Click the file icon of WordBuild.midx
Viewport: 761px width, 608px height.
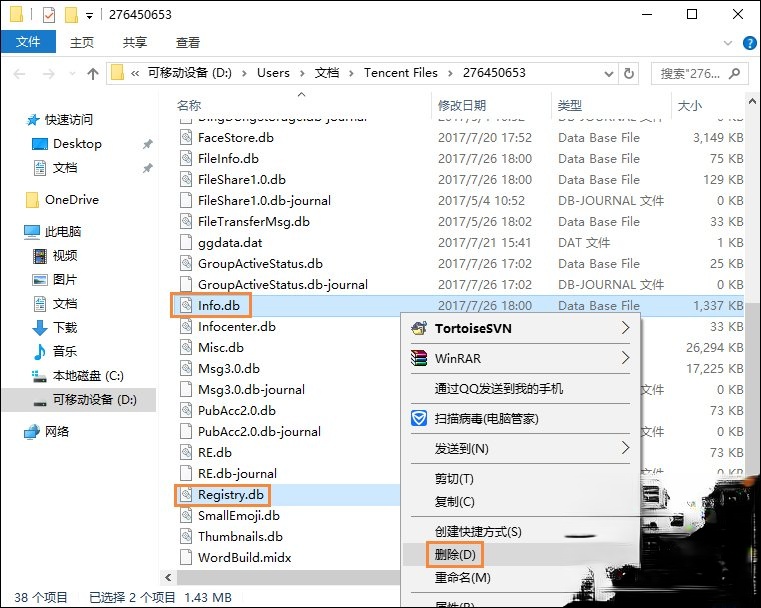(186, 557)
